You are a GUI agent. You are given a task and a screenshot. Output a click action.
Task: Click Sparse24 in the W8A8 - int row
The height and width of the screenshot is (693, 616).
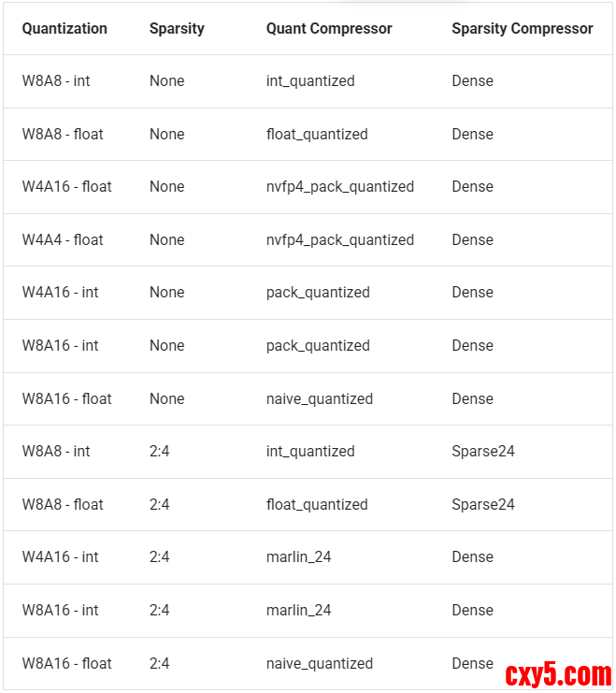[482, 451]
